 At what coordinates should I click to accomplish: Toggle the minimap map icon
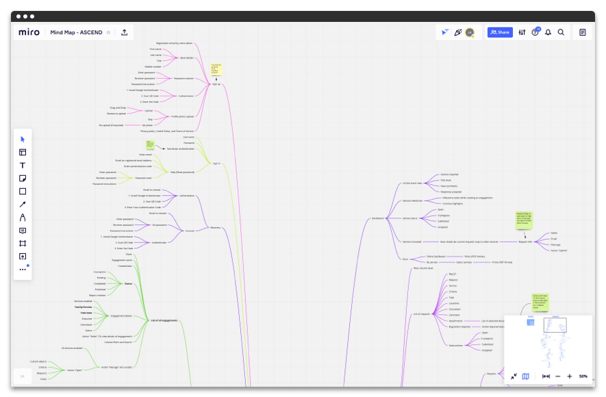[526, 376]
